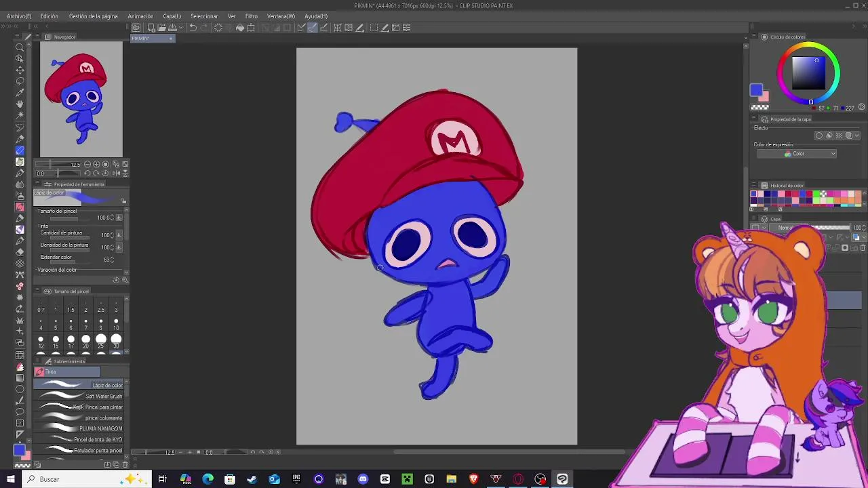Click the Fill bucket icon in command bar
This screenshot has width=868, height=488.
click(x=240, y=28)
